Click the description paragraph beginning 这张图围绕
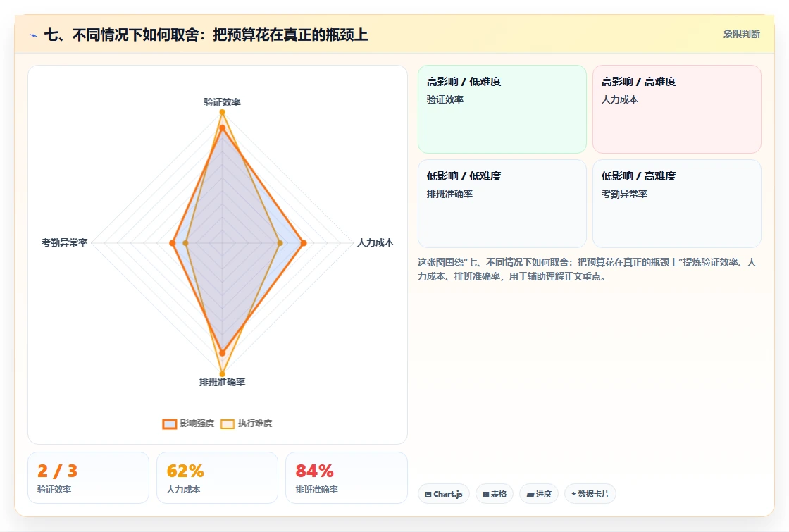Image resolution: width=789 pixels, height=532 pixels. click(x=587, y=269)
